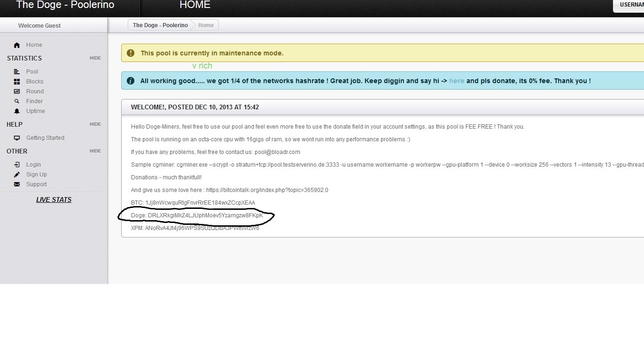Click the XPM donation address
This screenshot has height=353, width=644.
(x=195, y=228)
